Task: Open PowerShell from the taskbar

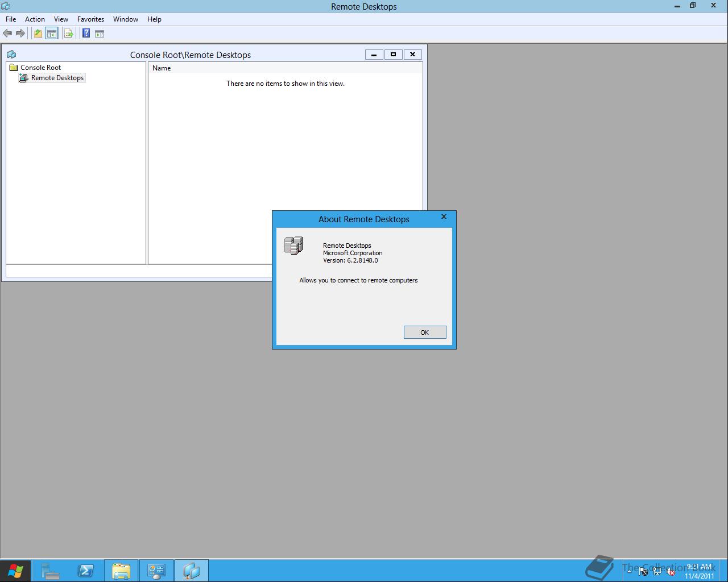Action: 85,571
